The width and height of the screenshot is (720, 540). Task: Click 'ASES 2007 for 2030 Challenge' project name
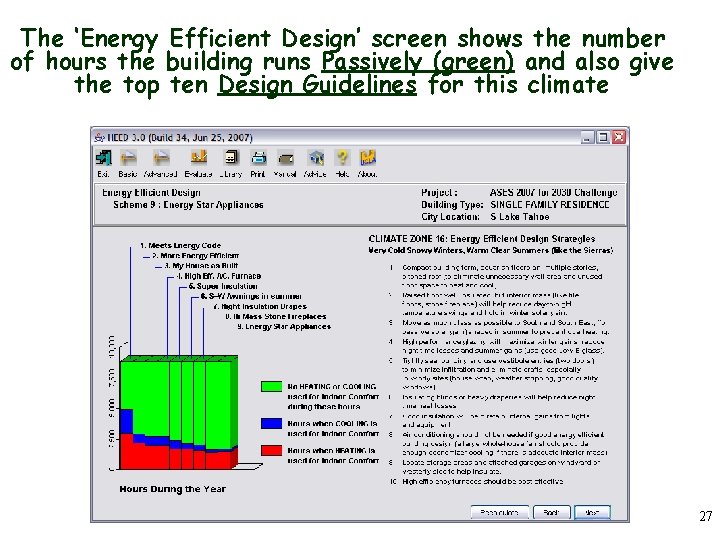tap(554, 192)
